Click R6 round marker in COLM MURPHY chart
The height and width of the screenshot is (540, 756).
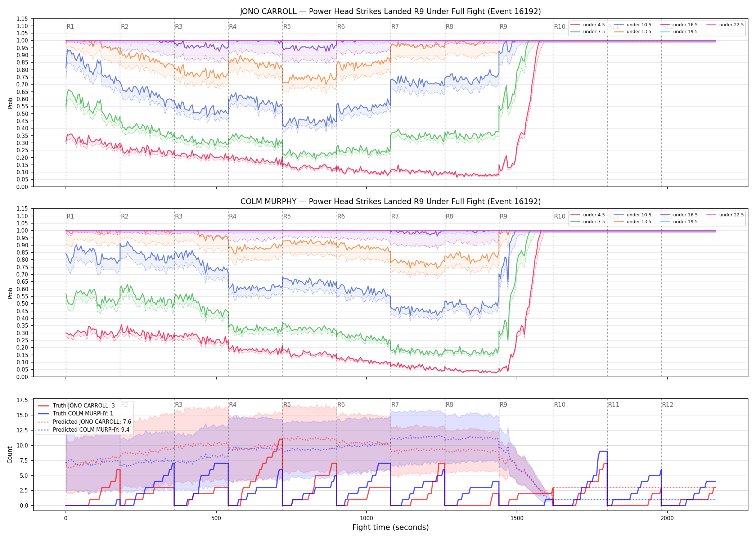point(341,216)
